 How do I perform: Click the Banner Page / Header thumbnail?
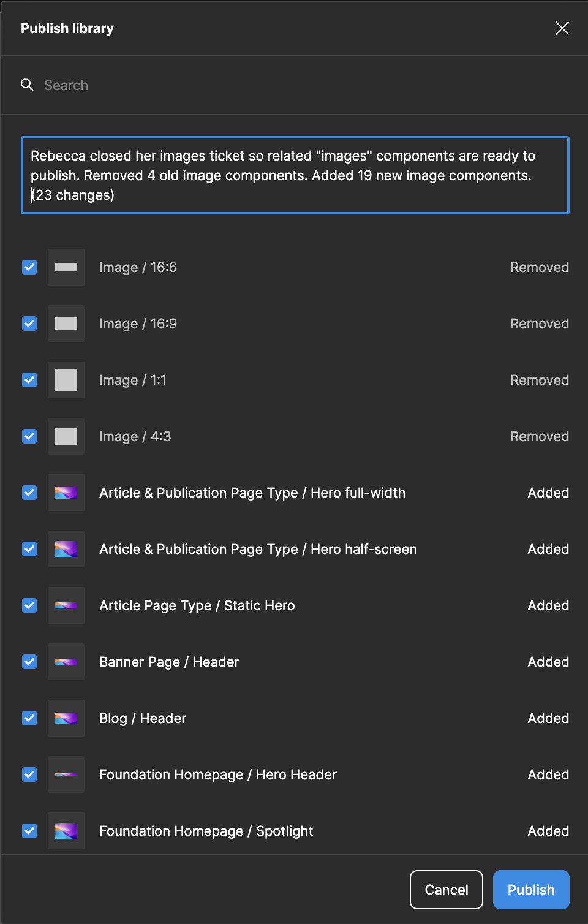66,662
